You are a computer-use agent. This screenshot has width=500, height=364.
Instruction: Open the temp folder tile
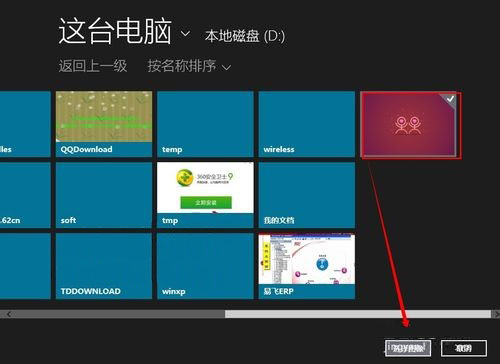[x=205, y=124]
